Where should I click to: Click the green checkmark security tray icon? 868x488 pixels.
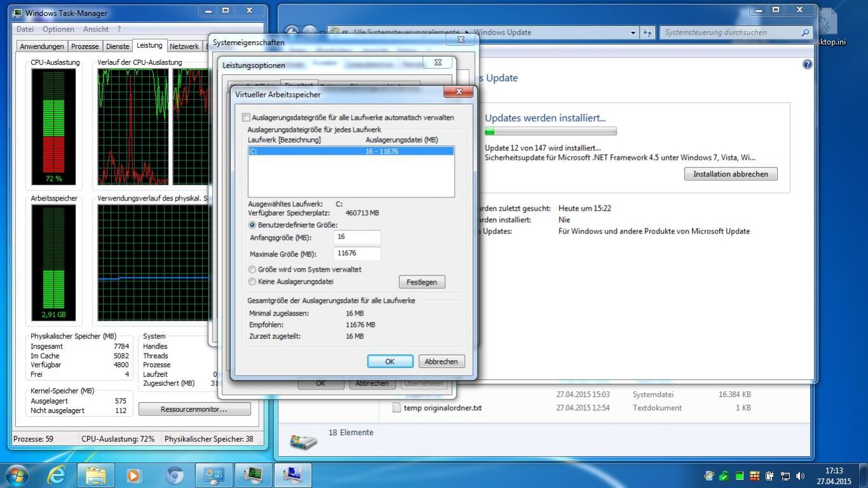tap(724, 475)
